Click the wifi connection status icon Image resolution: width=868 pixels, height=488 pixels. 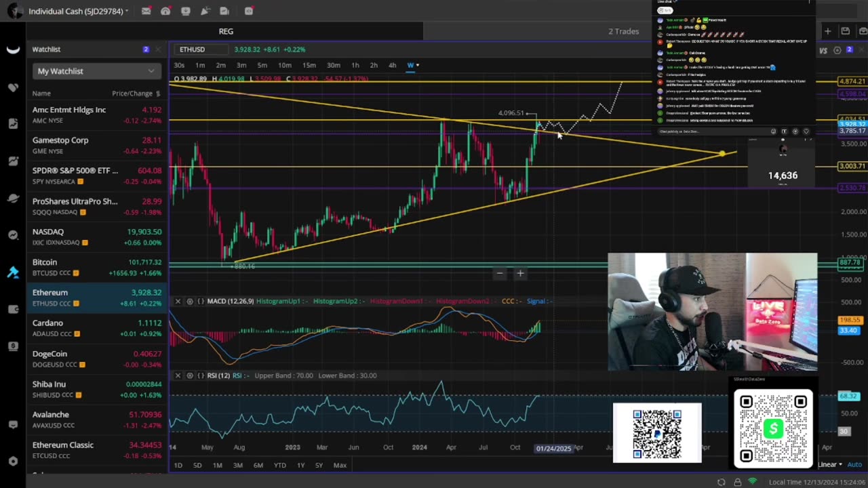pos(753,482)
